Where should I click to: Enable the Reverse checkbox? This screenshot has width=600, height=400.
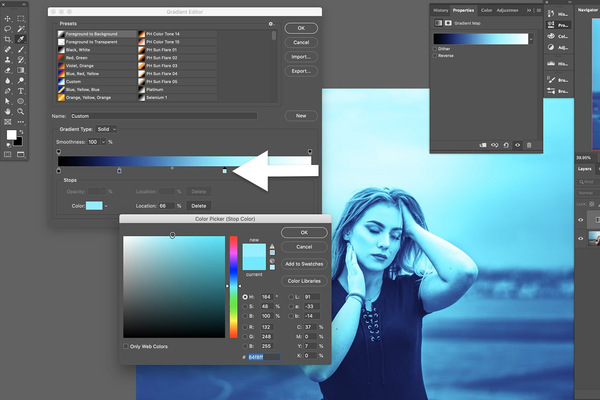435,56
